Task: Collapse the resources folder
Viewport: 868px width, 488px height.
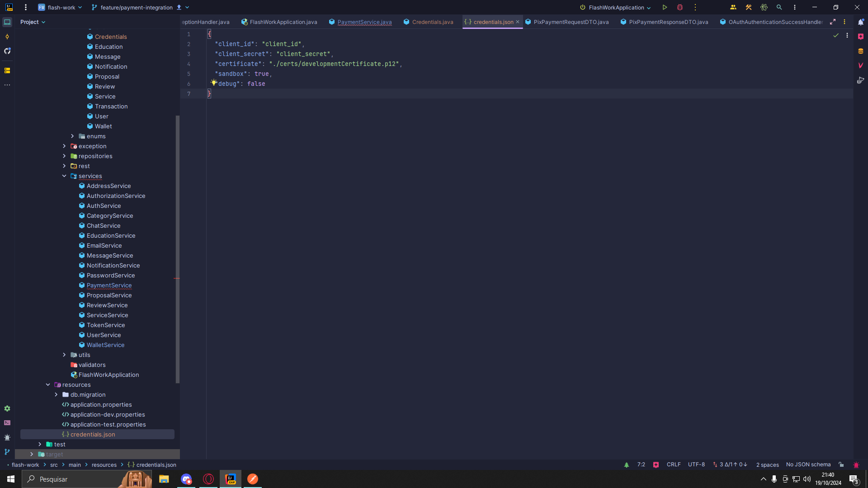Action: coord(48,385)
